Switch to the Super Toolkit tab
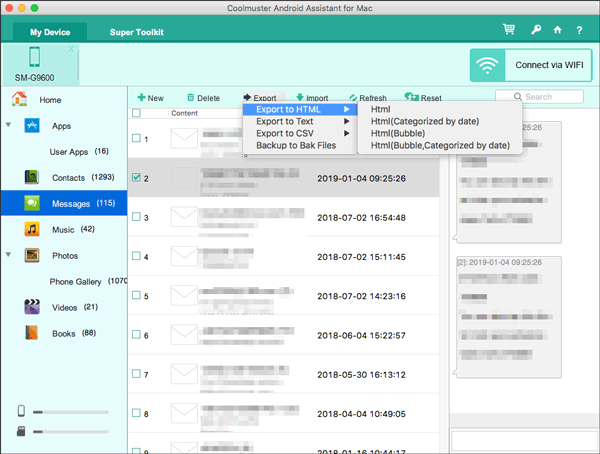This screenshot has height=454, width=600. 137,32
